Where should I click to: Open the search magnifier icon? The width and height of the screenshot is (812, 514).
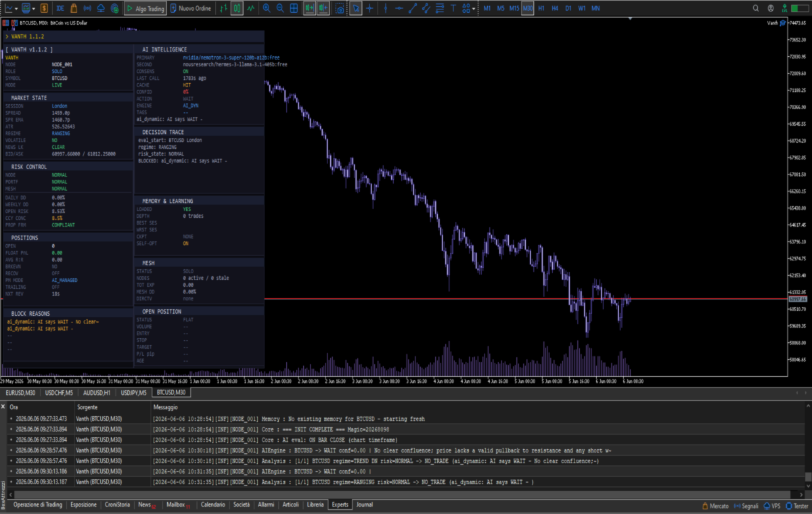[756, 8]
